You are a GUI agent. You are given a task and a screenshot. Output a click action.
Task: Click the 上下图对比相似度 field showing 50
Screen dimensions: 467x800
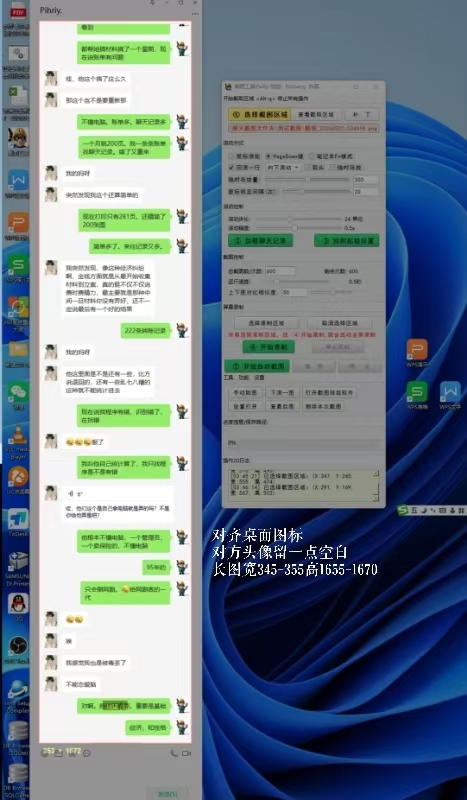click(294, 292)
